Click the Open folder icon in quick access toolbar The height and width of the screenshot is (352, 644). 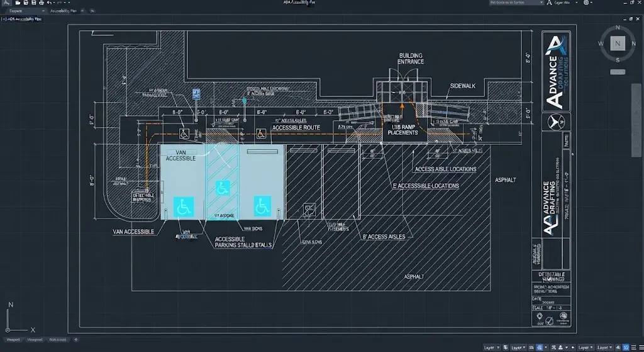(18, 3)
